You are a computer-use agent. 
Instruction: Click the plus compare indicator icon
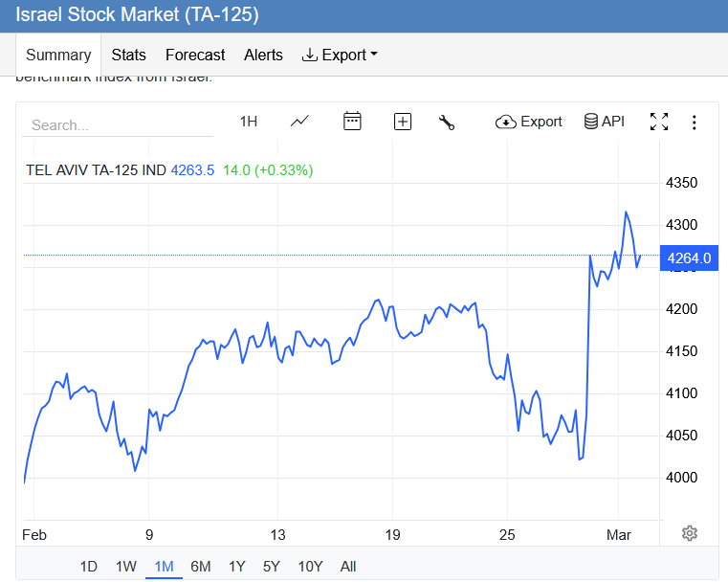pos(403,122)
